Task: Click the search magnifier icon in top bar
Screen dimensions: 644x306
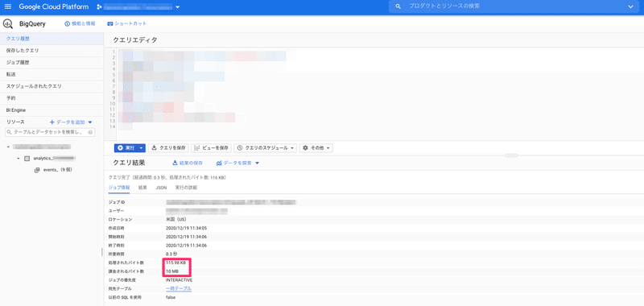Action: pos(398,6)
